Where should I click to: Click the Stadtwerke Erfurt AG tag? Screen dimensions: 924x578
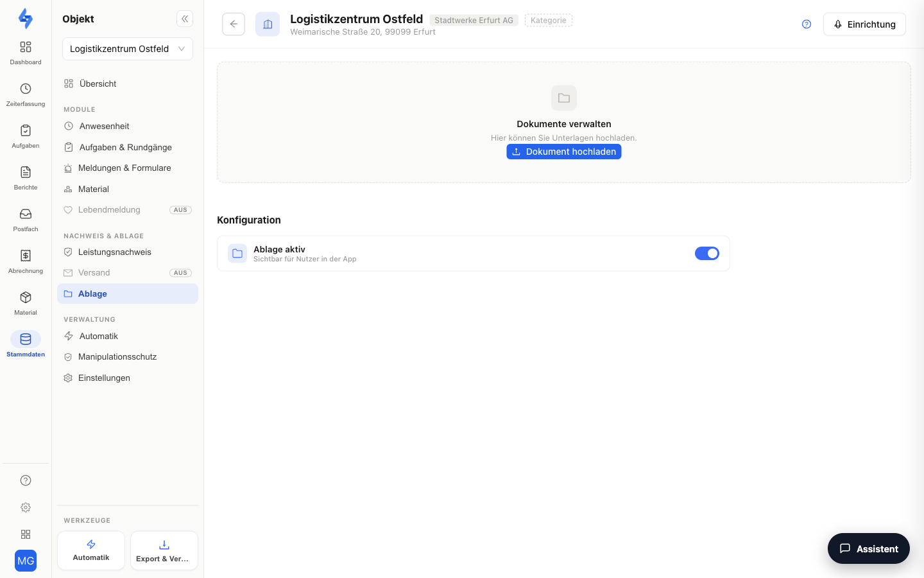(474, 21)
